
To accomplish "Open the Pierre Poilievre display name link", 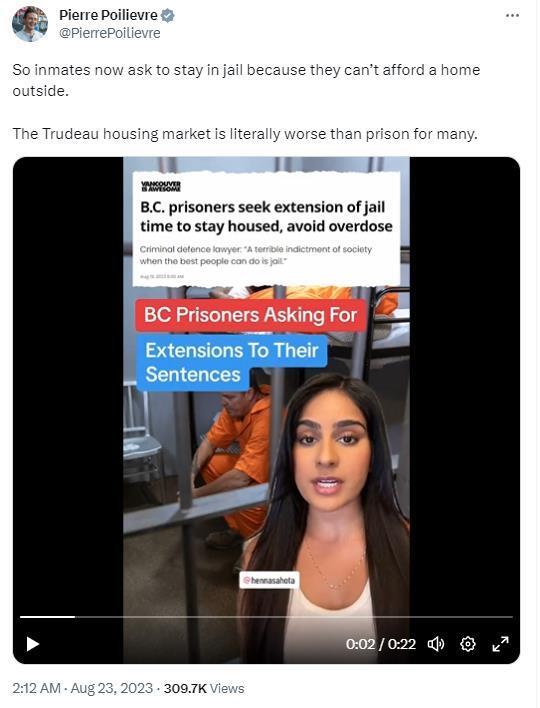I will pos(108,15).
